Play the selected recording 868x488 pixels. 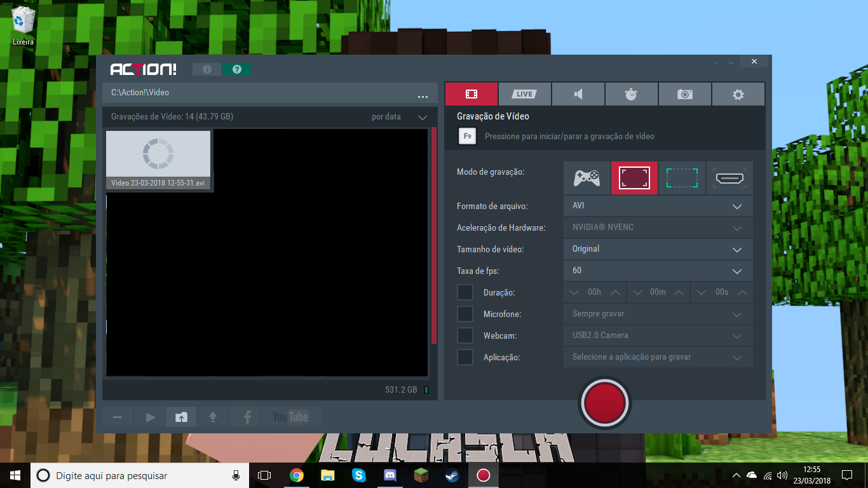point(150,417)
